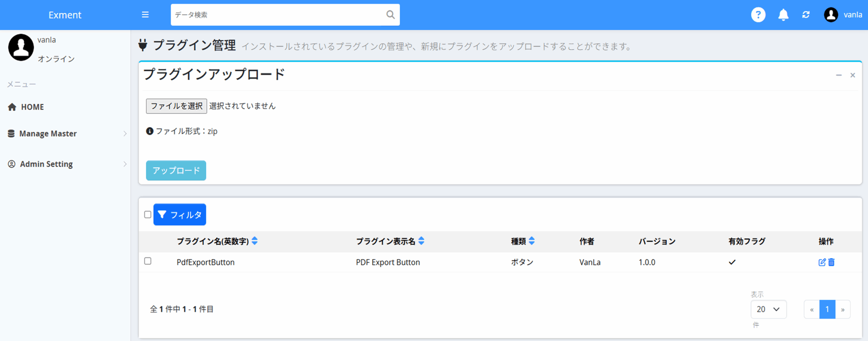Click the プラグイン名(英数字) column header

coord(213,241)
